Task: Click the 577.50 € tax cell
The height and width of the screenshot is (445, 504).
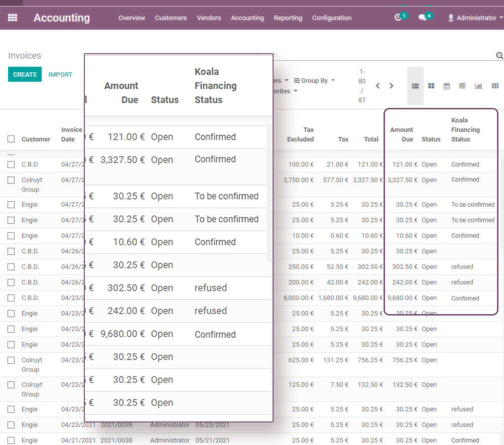Action: click(x=335, y=180)
